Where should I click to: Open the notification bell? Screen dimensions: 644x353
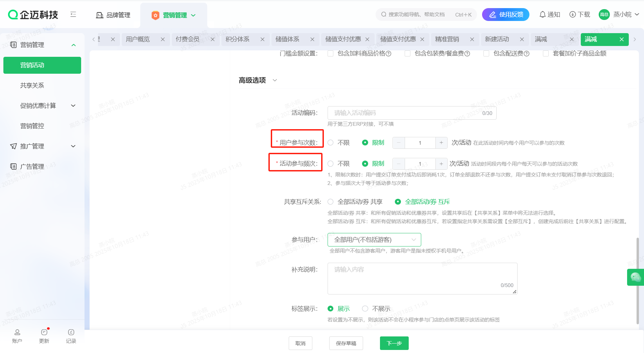(542, 15)
